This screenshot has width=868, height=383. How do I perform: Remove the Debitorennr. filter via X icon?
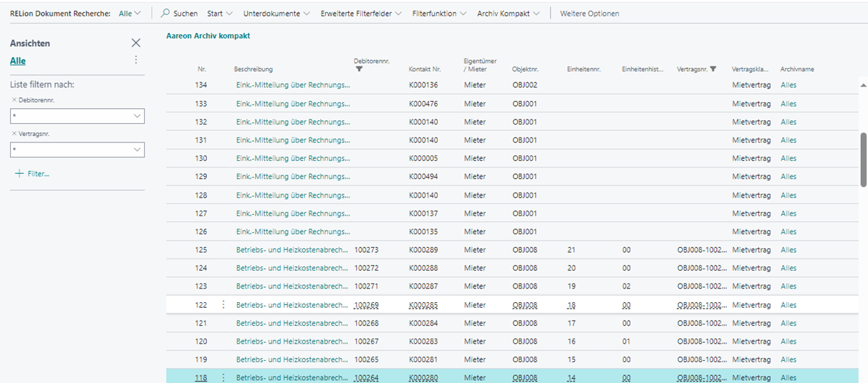click(x=14, y=100)
